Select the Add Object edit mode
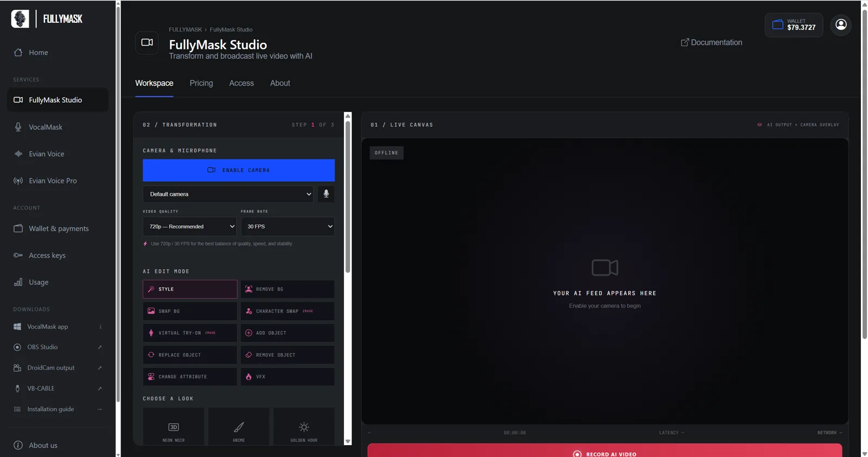 (288, 333)
